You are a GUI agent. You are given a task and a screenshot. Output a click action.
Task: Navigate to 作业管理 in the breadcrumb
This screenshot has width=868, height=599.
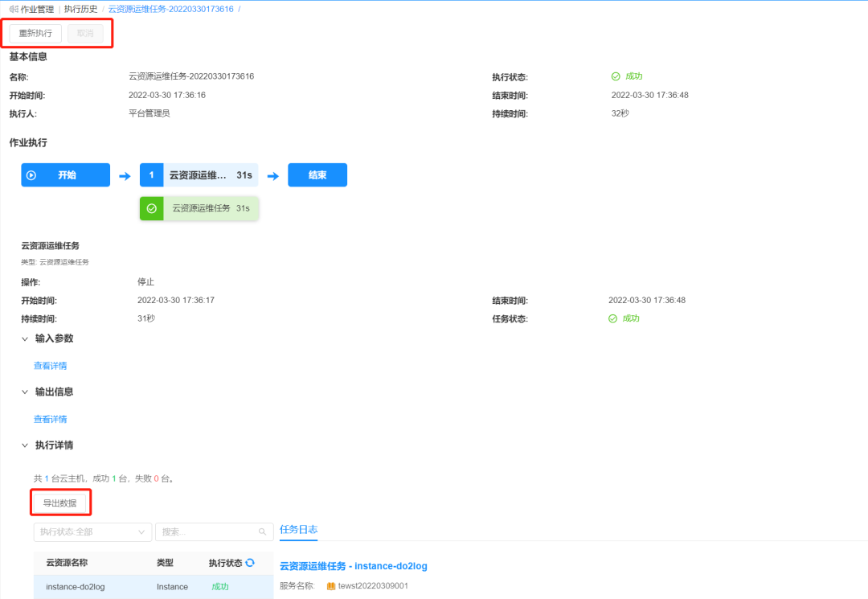[38, 9]
